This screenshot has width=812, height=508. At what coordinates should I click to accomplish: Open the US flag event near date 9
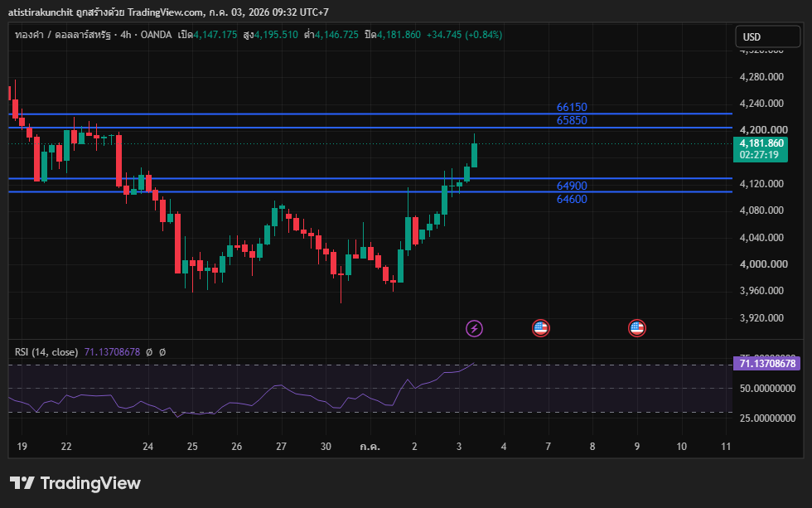[637, 328]
